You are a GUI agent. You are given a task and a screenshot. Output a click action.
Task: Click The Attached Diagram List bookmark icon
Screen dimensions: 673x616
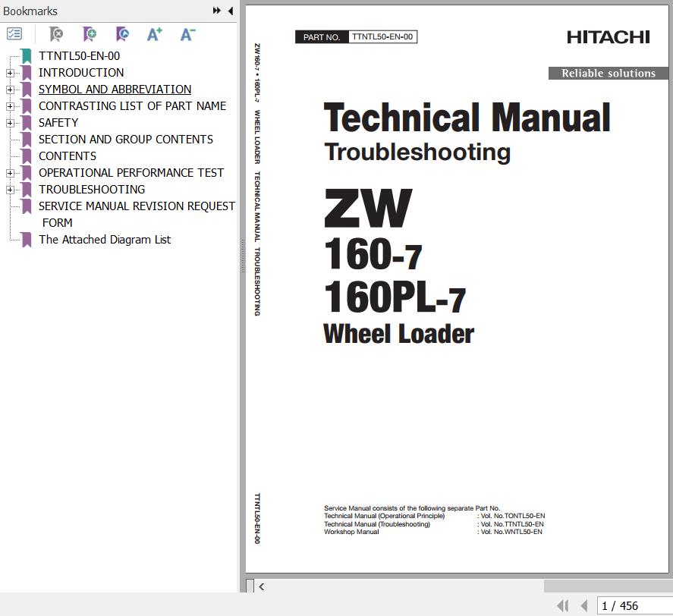click(x=27, y=240)
